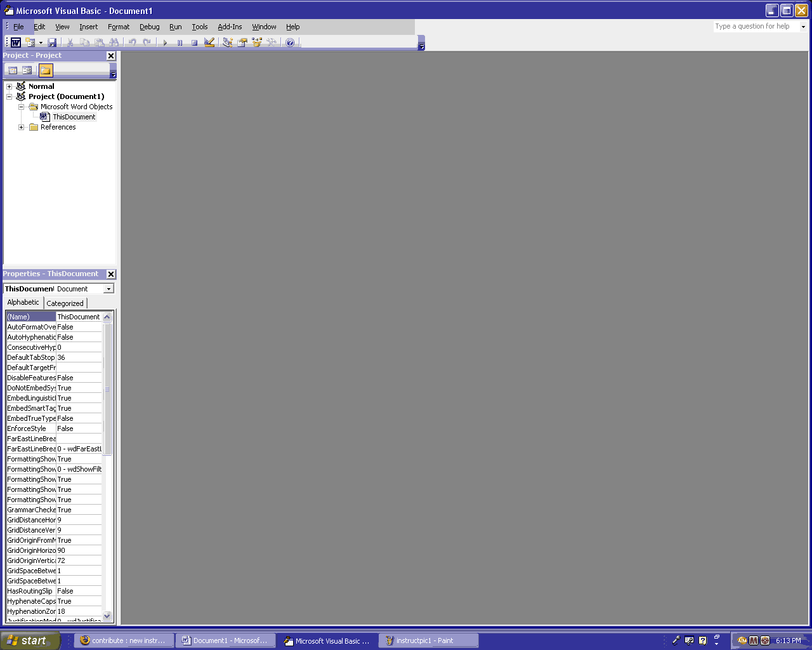
Task: Close the Properties panel
Action: 111,274
